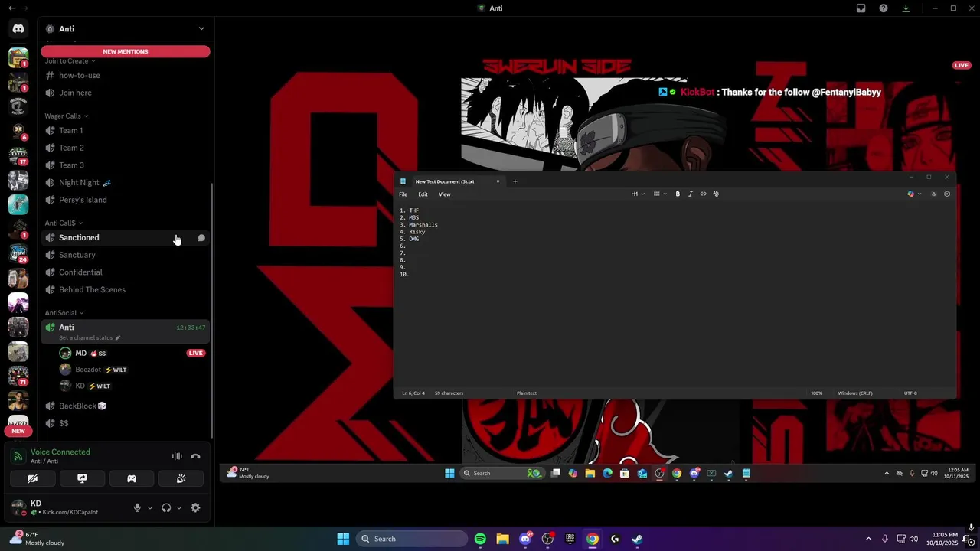Click the share your screen button
Image resolution: width=980 pixels, height=551 pixels.
tap(82, 478)
